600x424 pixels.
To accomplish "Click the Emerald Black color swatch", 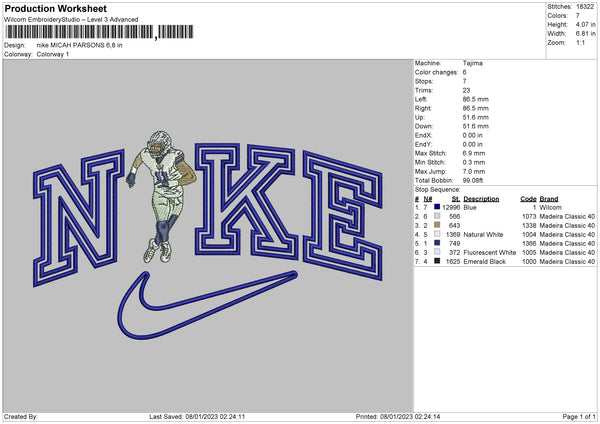I will (437, 261).
